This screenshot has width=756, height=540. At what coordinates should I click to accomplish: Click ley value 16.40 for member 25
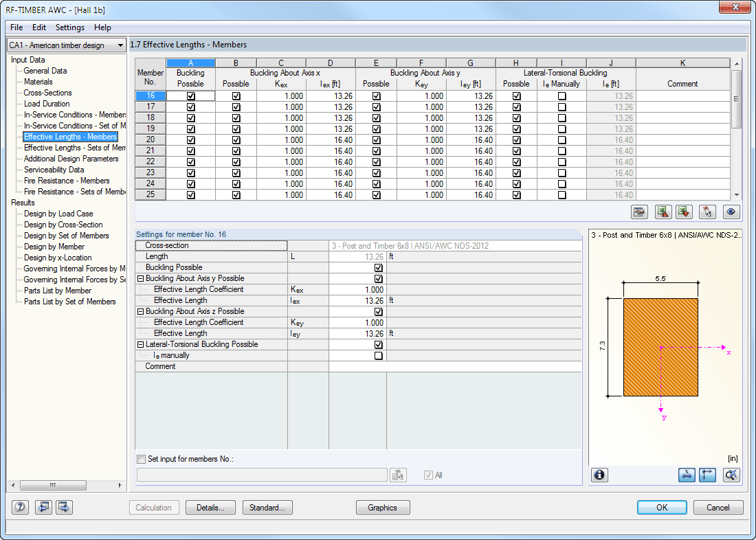pyautogui.click(x=471, y=195)
